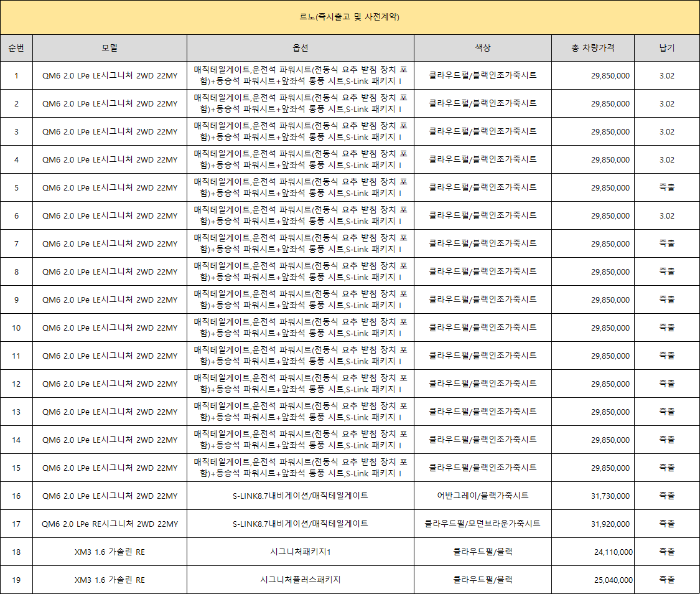
Task: Select the price cell in row 9
Action: point(593,299)
